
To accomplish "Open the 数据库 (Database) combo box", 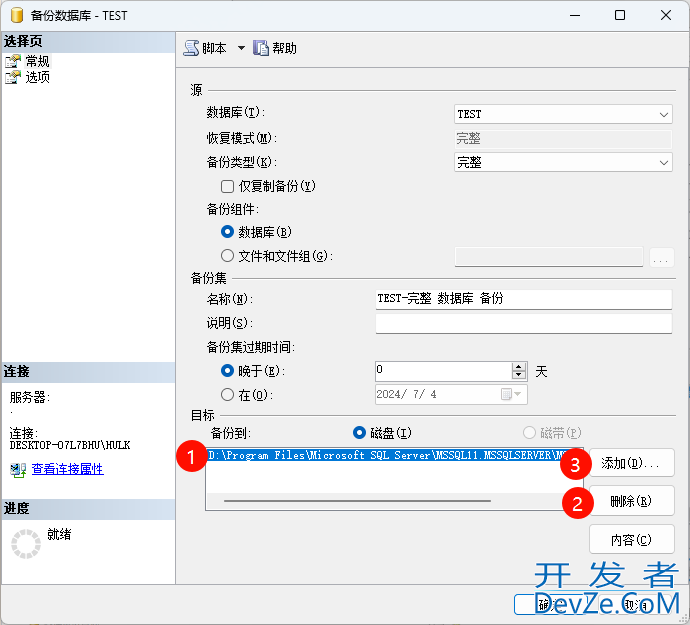I will coord(563,114).
